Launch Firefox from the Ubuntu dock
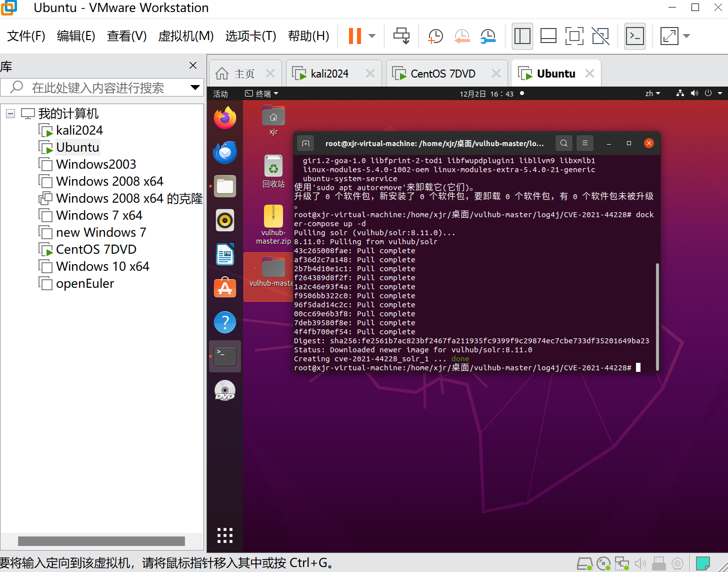Screen dimensions: 728x572 tap(225, 118)
